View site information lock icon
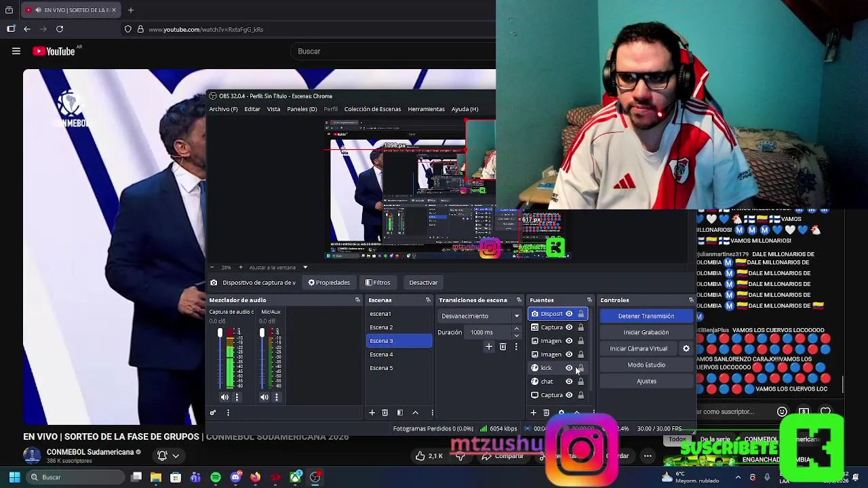 coord(140,29)
